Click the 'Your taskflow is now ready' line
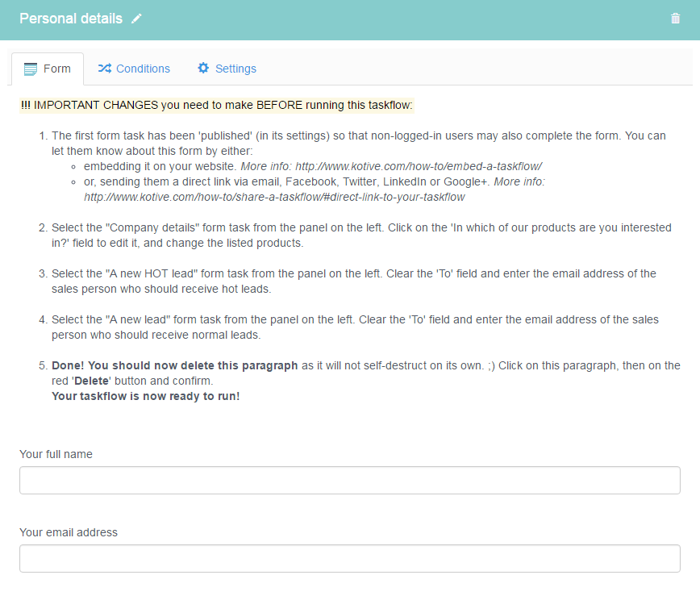This screenshot has height=596, width=700. (145, 397)
